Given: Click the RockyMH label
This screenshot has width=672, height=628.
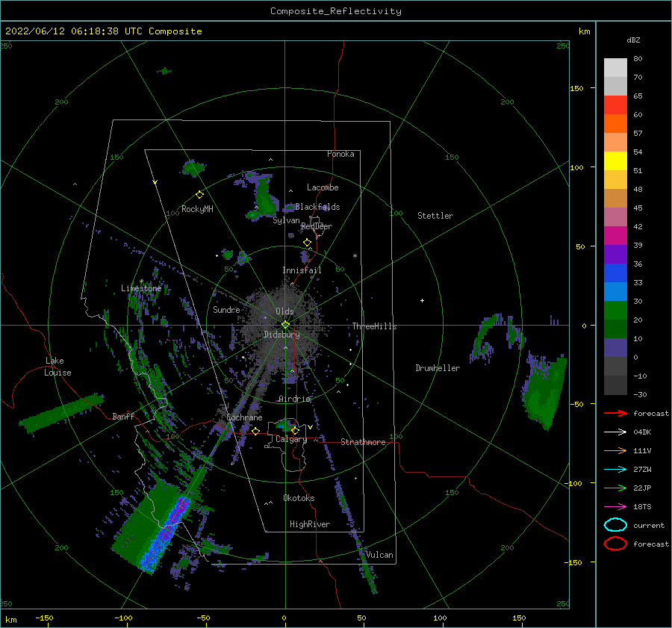Looking at the screenshot, I should (x=197, y=209).
